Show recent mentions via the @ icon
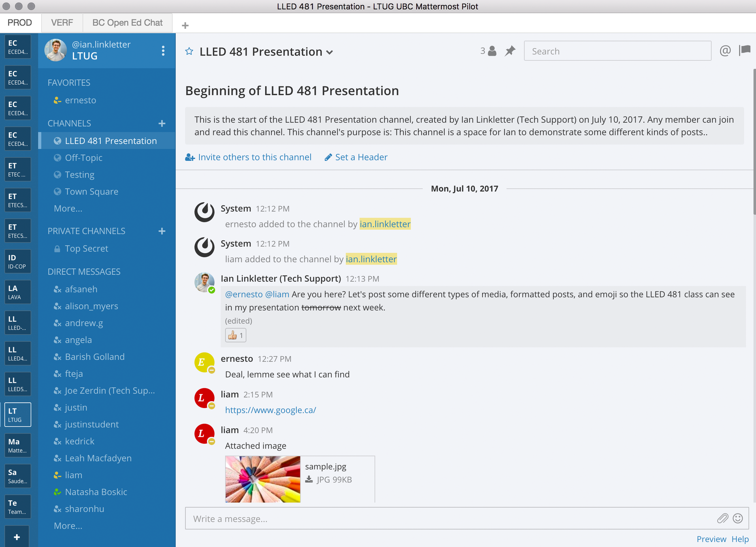756x547 pixels. click(725, 51)
